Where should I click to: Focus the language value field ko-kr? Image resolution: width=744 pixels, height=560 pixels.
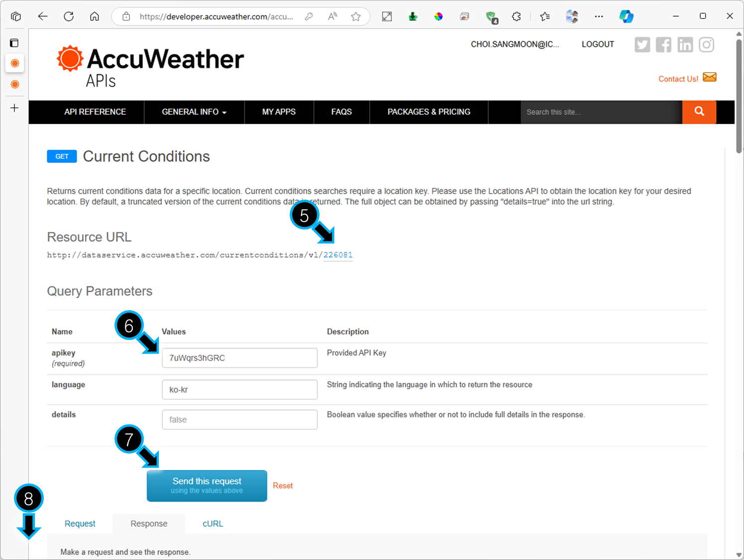pyautogui.click(x=240, y=390)
